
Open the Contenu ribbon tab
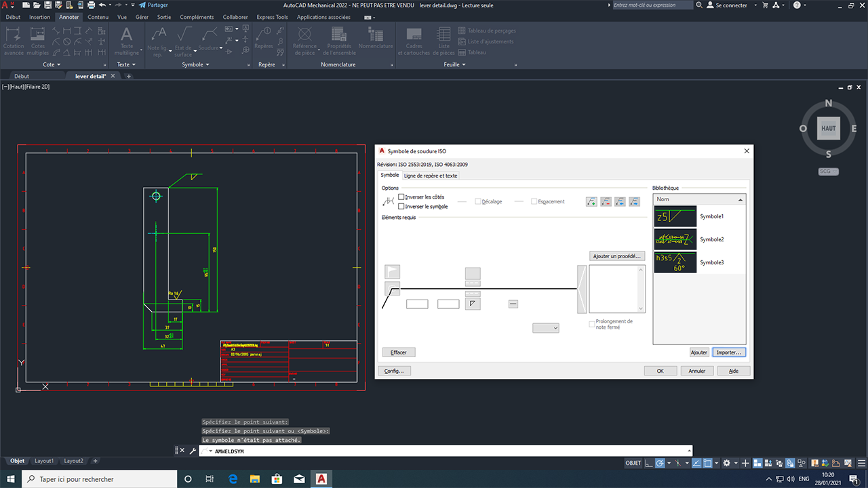point(98,17)
